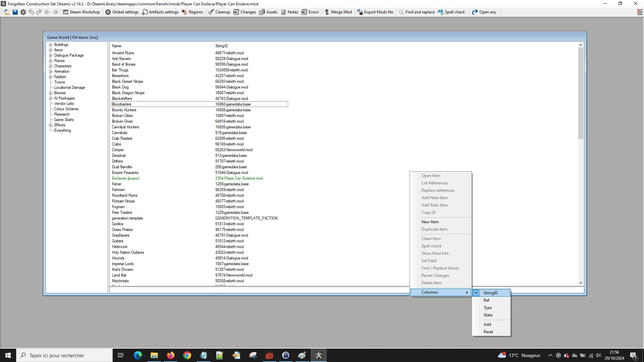644x362 pixels.
Task: Run the Cleanup tool
Action: tap(219, 12)
